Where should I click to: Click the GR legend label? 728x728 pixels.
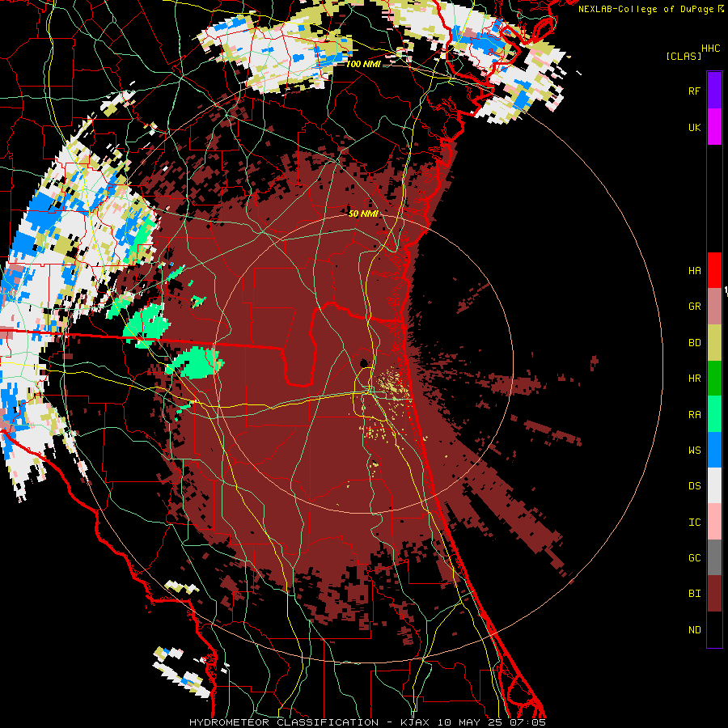click(694, 307)
